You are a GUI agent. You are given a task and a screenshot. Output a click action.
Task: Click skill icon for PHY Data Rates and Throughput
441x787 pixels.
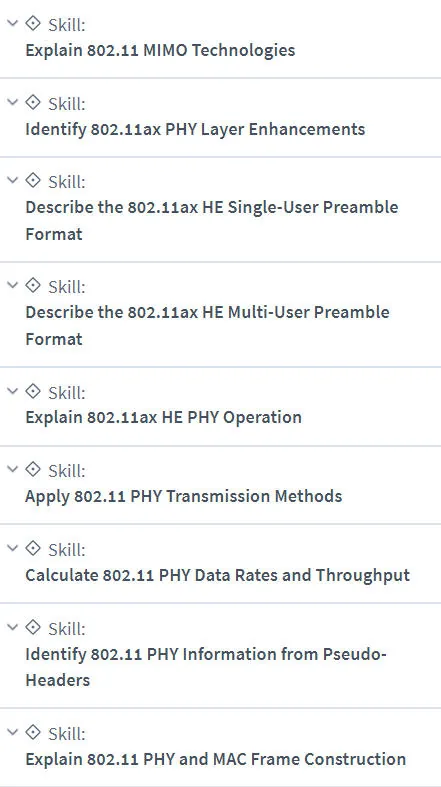(x=33, y=548)
